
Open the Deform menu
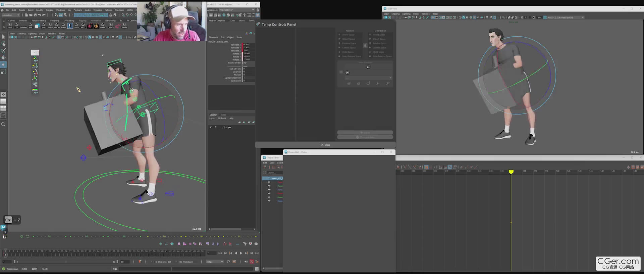(108, 10)
